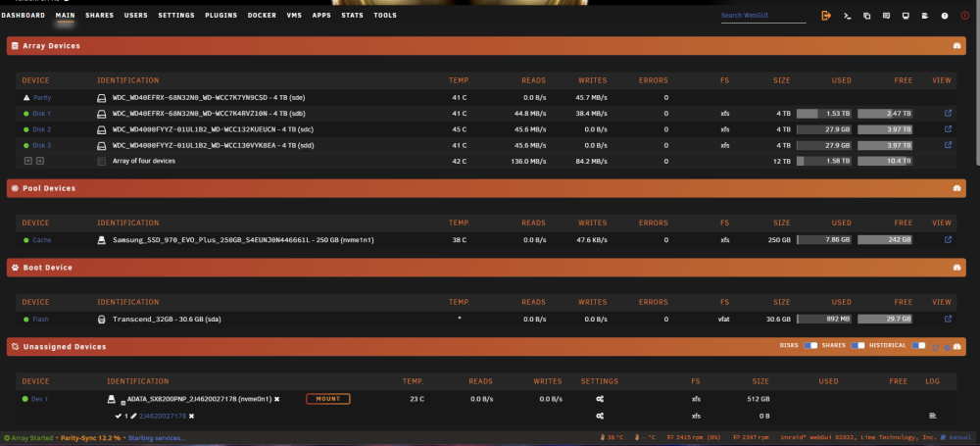The width and height of the screenshot is (980, 446).
Task: Open the partition log icon
Action: pos(933,416)
